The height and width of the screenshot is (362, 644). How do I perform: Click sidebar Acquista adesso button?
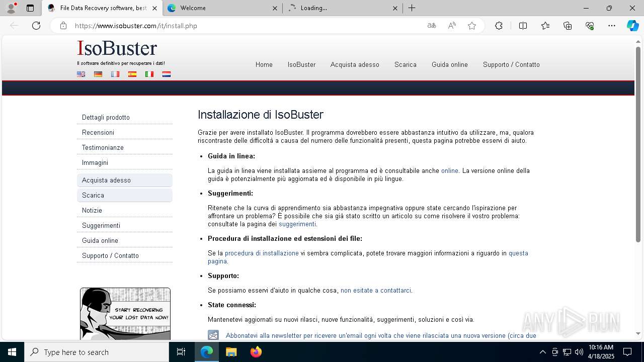pos(125,180)
